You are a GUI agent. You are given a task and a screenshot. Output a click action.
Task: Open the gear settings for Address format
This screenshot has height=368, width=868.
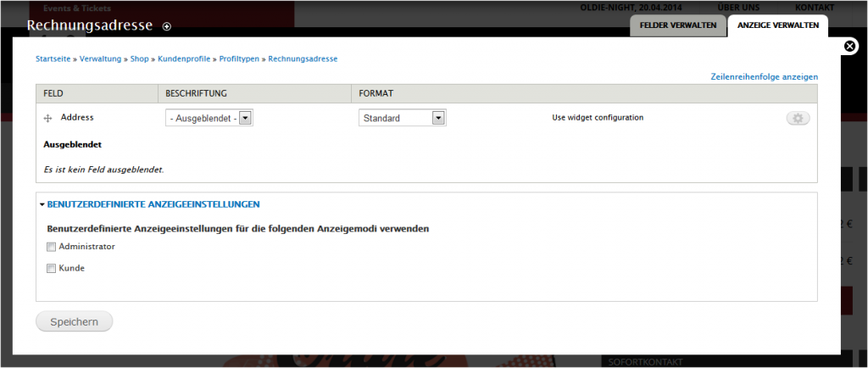(x=798, y=119)
